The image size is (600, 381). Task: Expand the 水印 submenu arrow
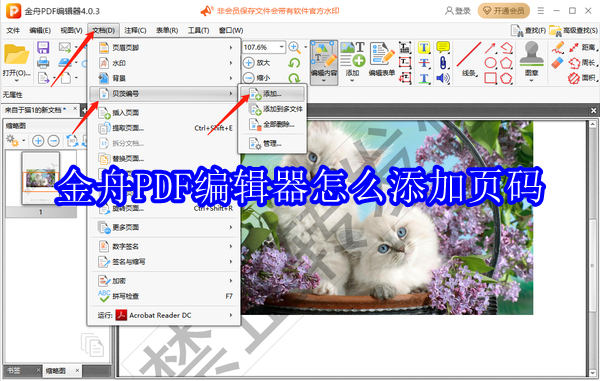[231, 63]
